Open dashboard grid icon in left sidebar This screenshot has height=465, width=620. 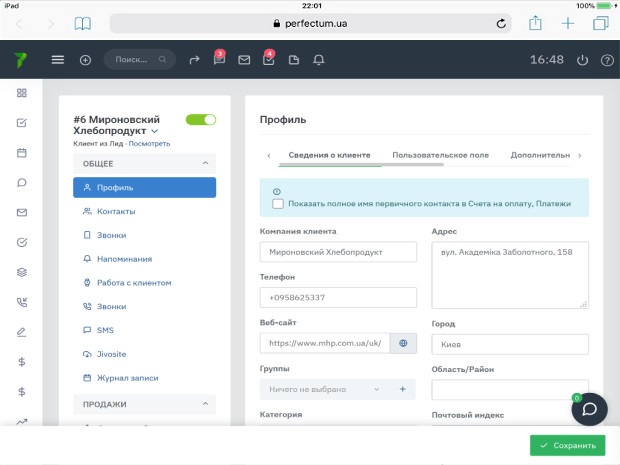click(22, 93)
